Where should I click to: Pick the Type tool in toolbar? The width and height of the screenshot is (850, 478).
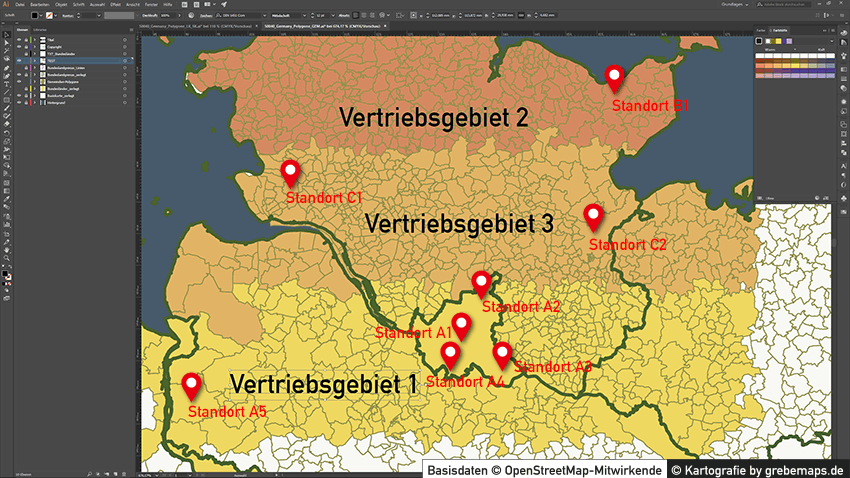coord(7,85)
